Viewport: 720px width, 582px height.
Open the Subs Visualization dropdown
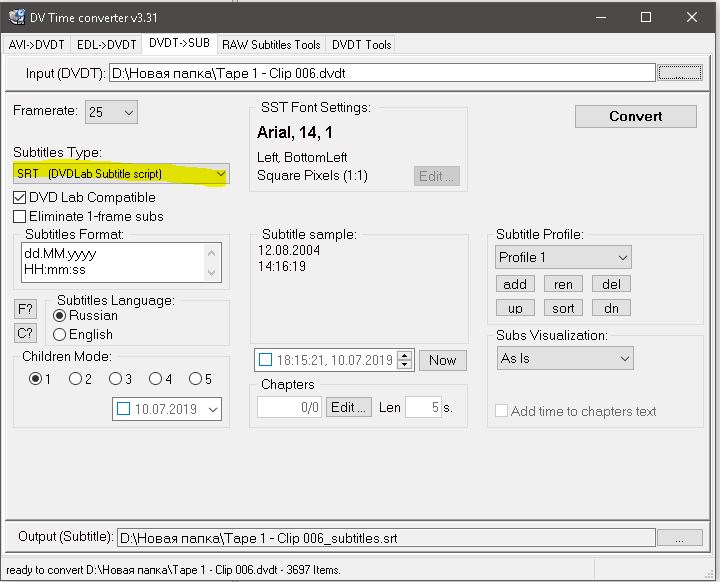tap(624, 358)
